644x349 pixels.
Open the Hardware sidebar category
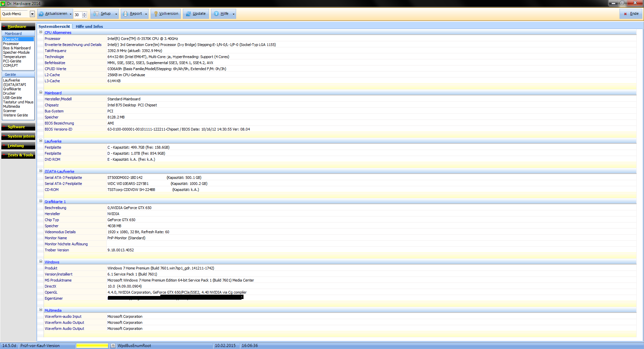18,27
